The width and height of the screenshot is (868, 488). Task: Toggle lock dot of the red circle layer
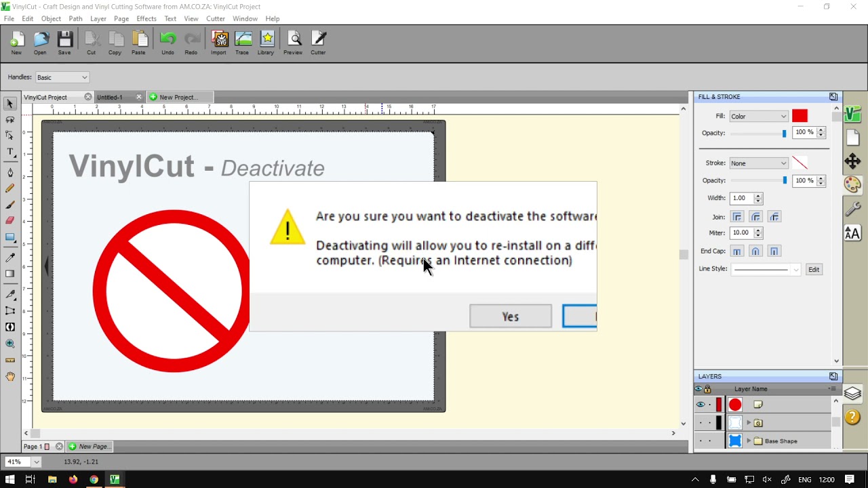(710, 405)
